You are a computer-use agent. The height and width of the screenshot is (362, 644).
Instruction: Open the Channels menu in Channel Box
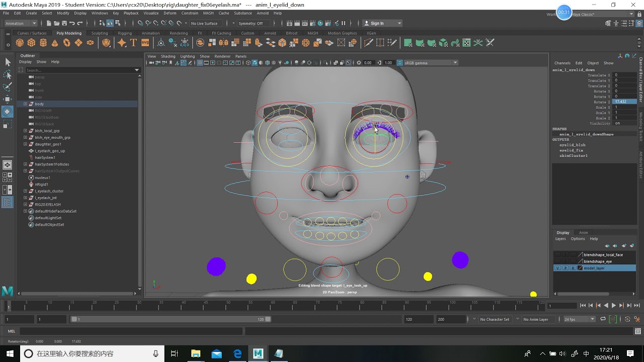tap(562, 63)
